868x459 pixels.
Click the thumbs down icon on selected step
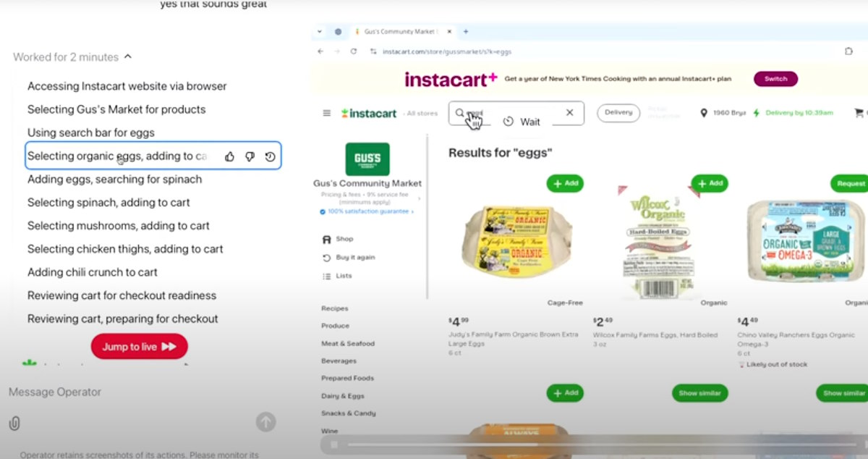(x=250, y=156)
